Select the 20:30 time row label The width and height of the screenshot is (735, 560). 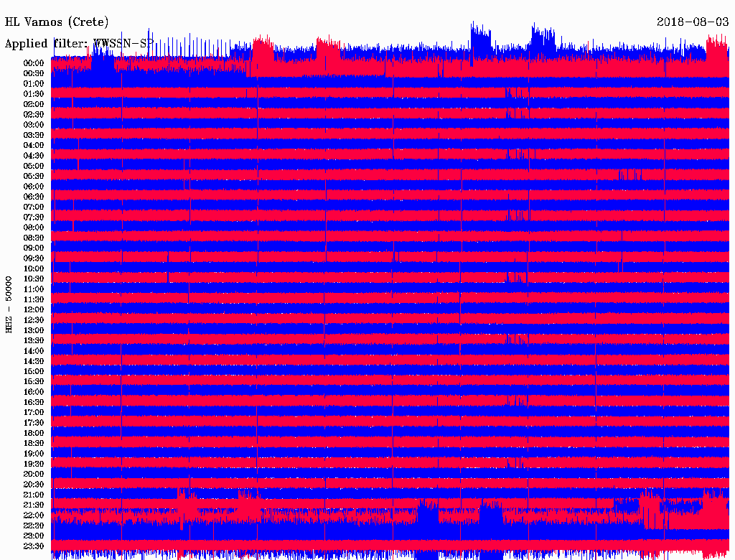tap(34, 485)
